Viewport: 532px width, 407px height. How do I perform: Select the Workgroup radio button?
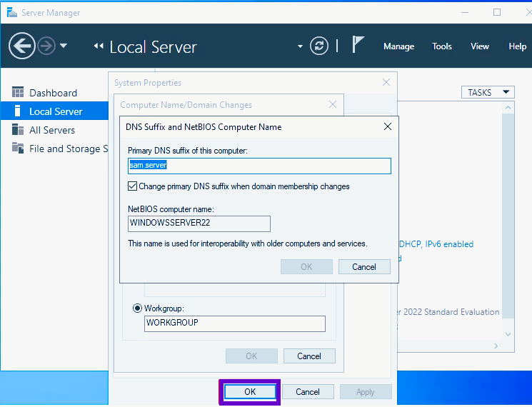click(x=137, y=308)
